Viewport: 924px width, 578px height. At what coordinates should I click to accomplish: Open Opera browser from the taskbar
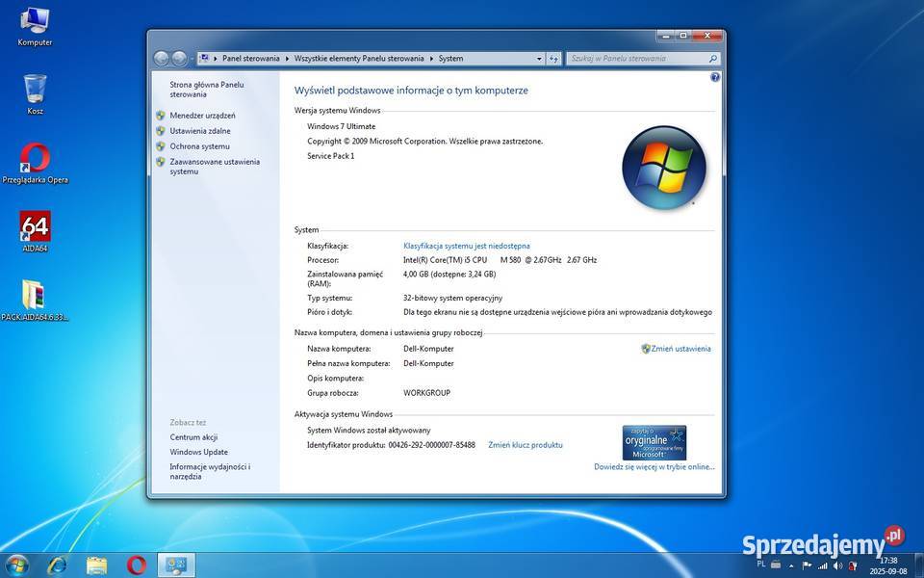(135, 564)
